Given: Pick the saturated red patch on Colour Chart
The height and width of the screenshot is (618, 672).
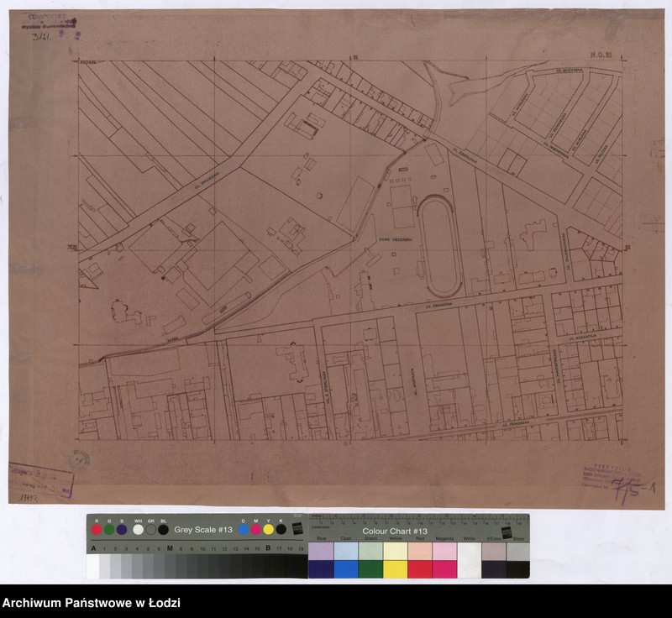Looking at the screenshot, I should (419, 569).
